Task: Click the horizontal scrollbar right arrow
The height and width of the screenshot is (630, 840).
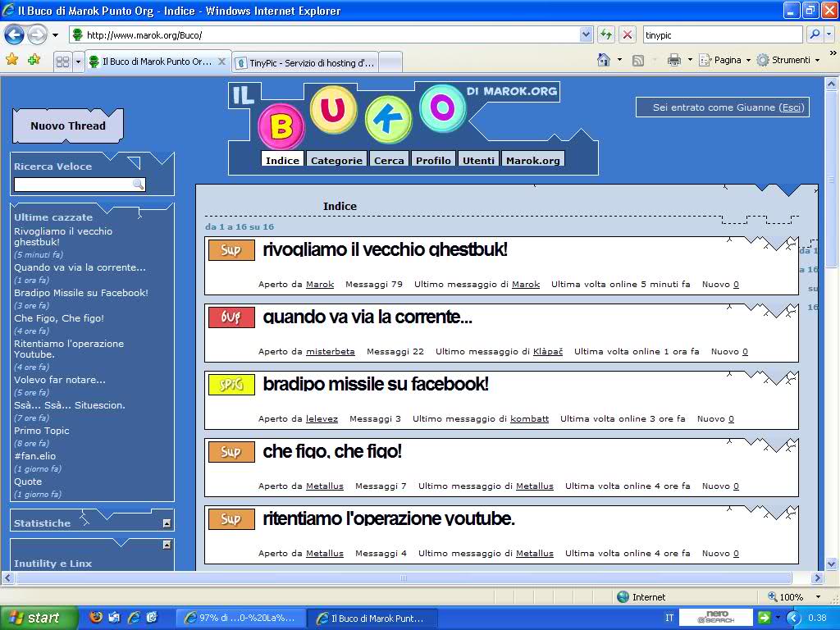Action: tap(817, 578)
